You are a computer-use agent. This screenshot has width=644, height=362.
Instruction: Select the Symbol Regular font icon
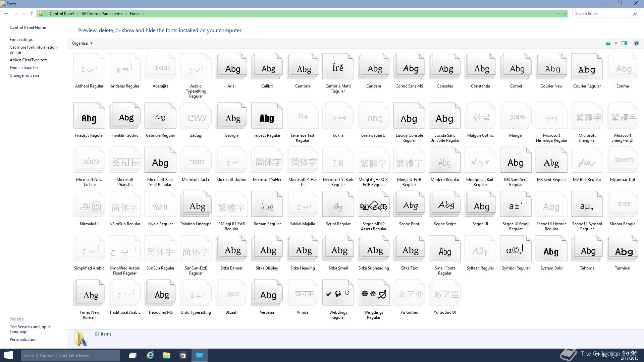point(516,248)
